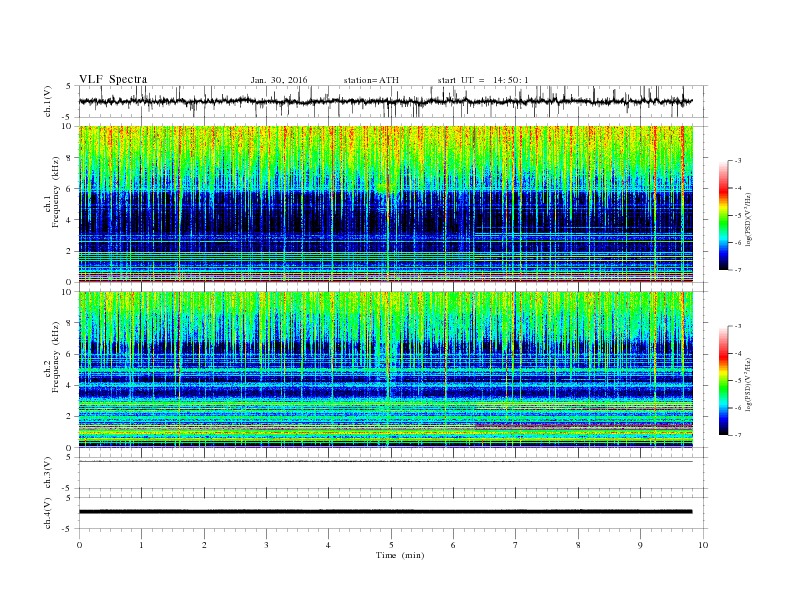The height and width of the screenshot is (612, 792).
Task: Select the date text "Jan. 30, 2016"
Action: click(278, 80)
